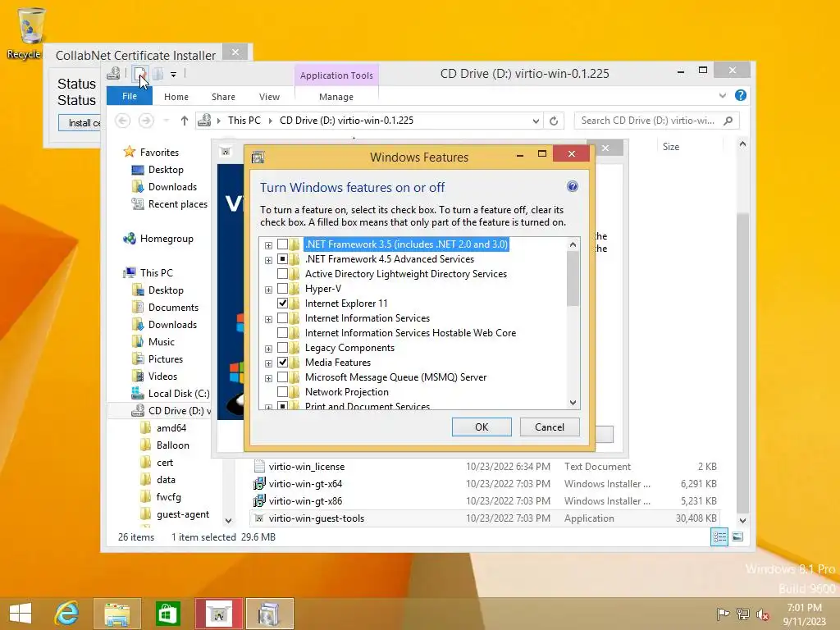Click OK in Windows Features
This screenshot has width=840, height=630.
point(482,427)
